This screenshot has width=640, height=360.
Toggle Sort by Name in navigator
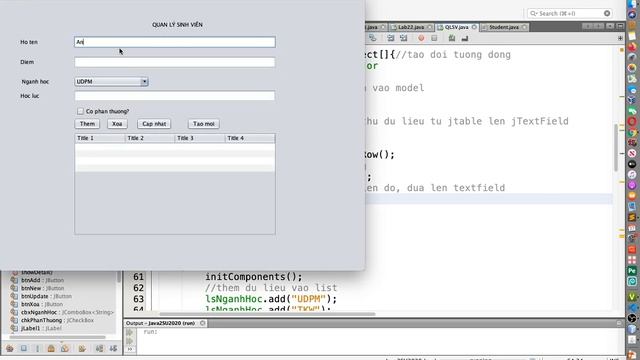pos(99,349)
